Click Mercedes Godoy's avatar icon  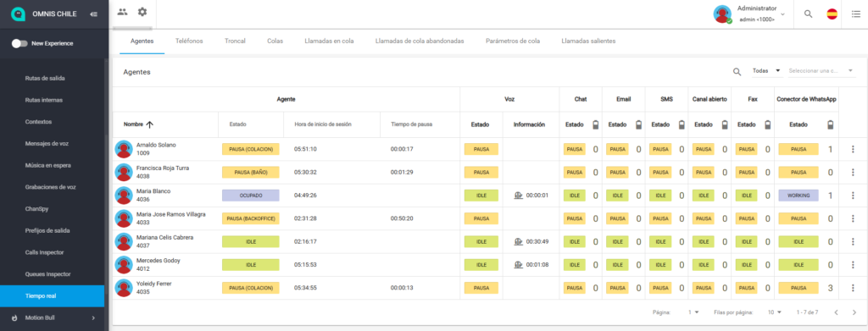coord(124,265)
